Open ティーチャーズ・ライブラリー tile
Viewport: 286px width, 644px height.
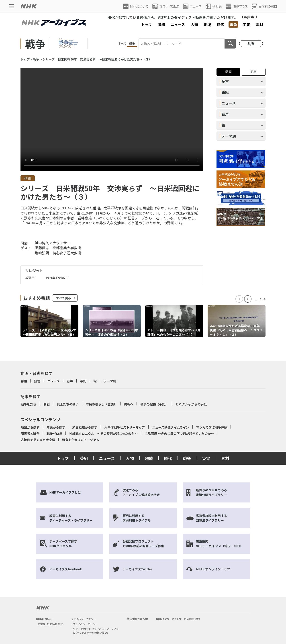(69, 518)
